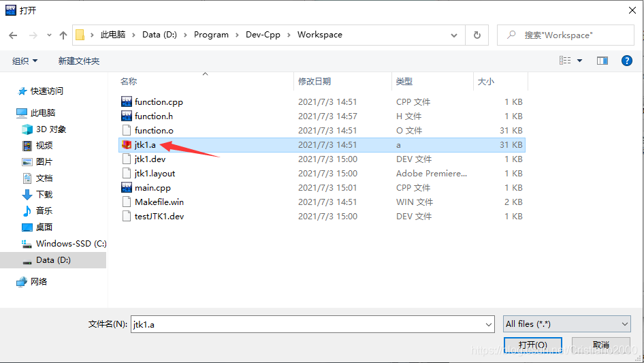The height and width of the screenshot is (363, 644).
Task: Open the 桌面 folder
Action: [x=44, y=227]
